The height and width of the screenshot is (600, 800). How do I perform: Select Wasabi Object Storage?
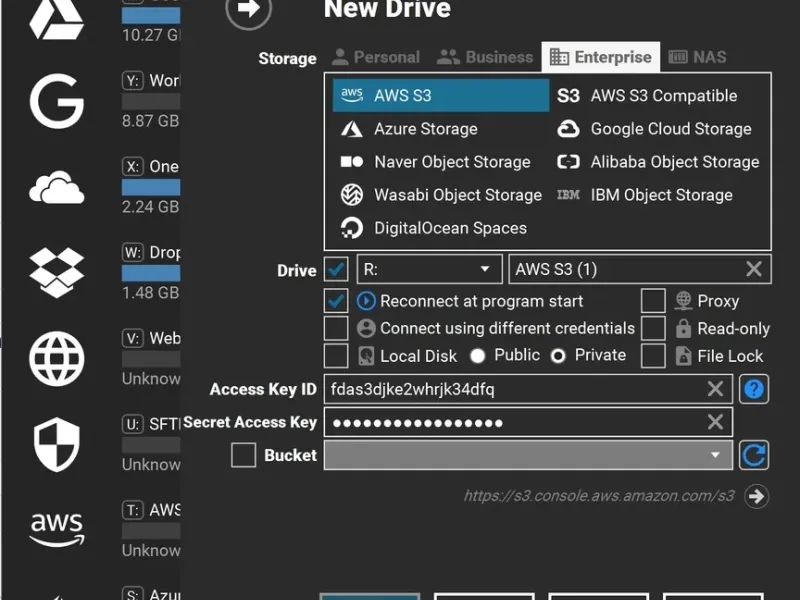(x=441, y=195)
